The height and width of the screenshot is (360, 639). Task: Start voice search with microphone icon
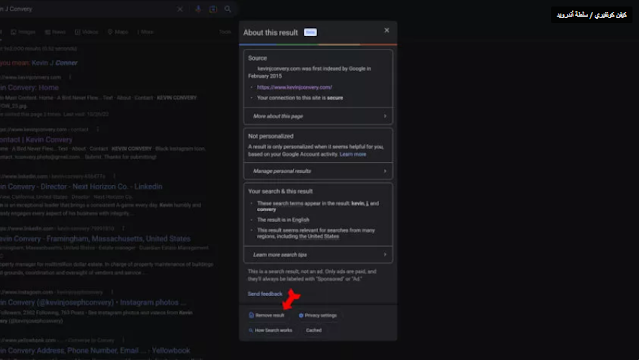(x=198, y=9)
